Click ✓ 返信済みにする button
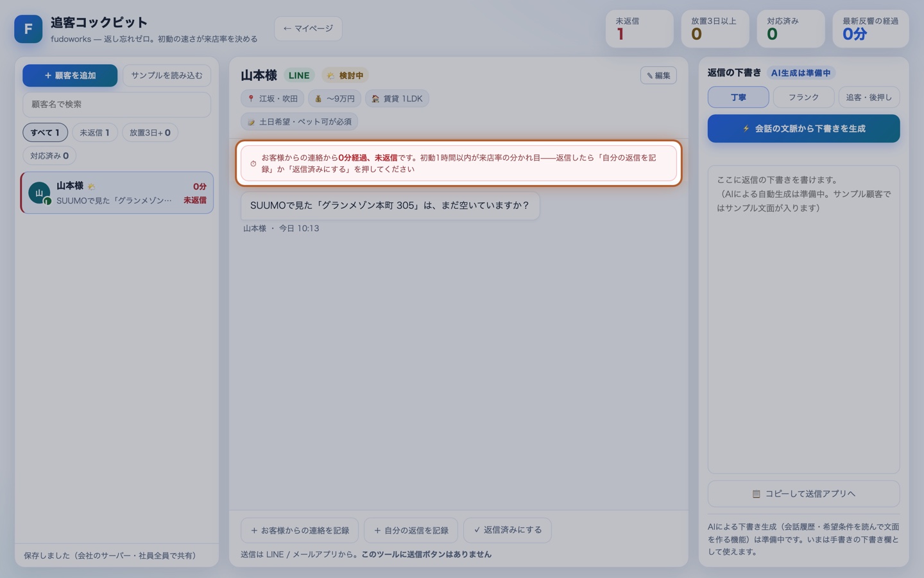Viewport: 924px width, 578px height. [x=508, y=530]
